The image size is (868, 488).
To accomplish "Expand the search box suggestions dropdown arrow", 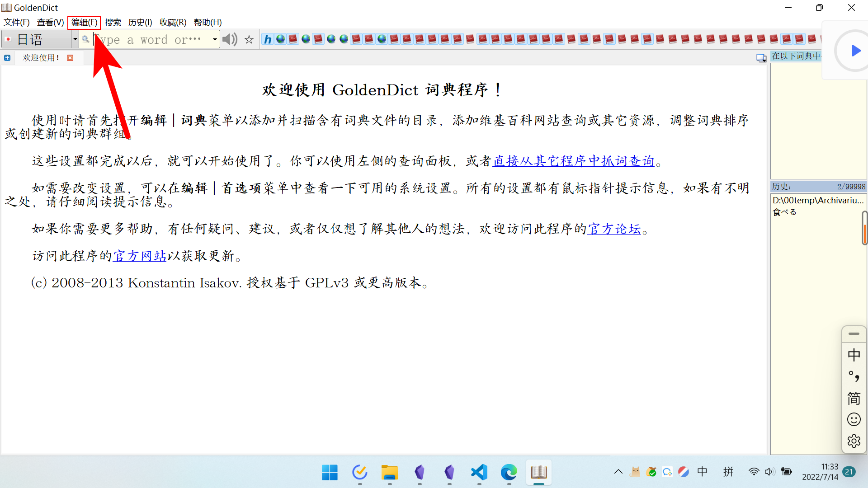I will [215, 40].
